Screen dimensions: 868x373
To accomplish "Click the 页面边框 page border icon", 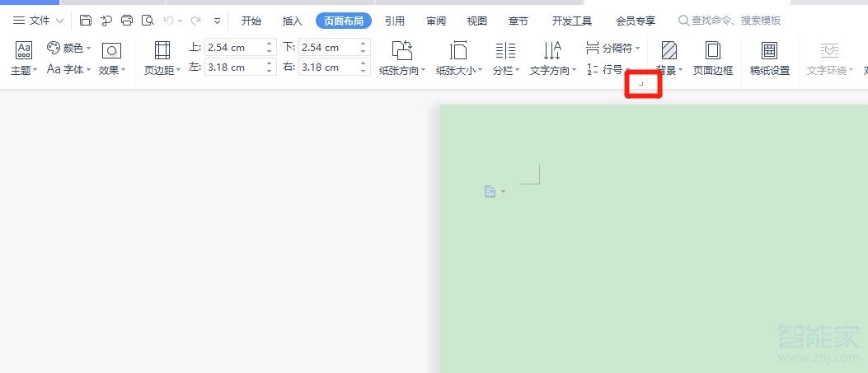I will pyautogui.click(x=712, y=57).
